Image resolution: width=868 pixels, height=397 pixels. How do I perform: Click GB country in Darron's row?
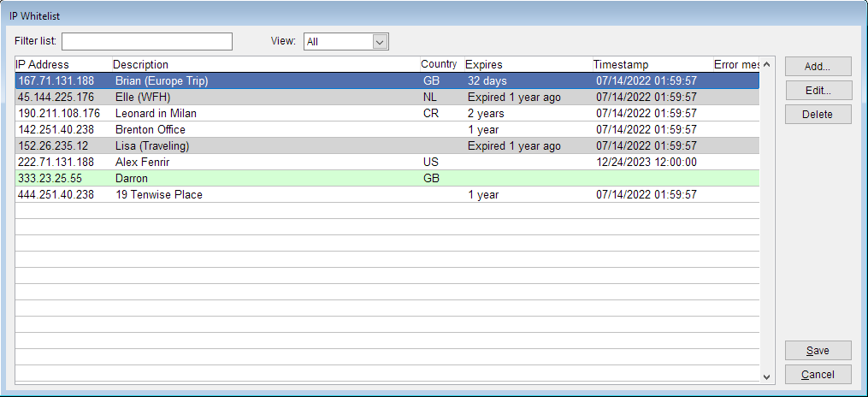[431, 178]
